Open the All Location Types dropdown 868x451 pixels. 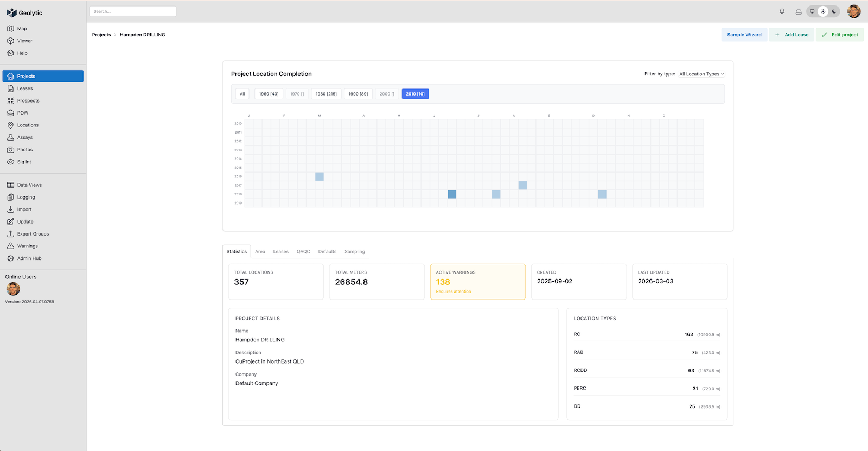[701, 74]
